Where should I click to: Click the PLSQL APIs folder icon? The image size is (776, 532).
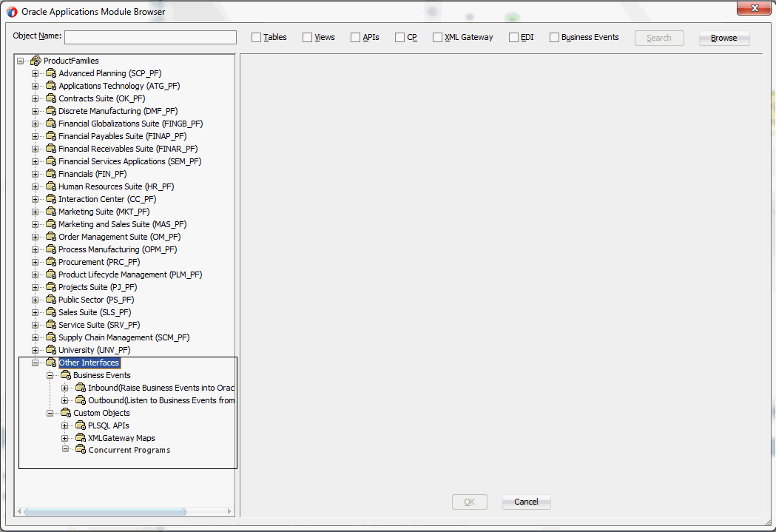[x=81, y=425]
